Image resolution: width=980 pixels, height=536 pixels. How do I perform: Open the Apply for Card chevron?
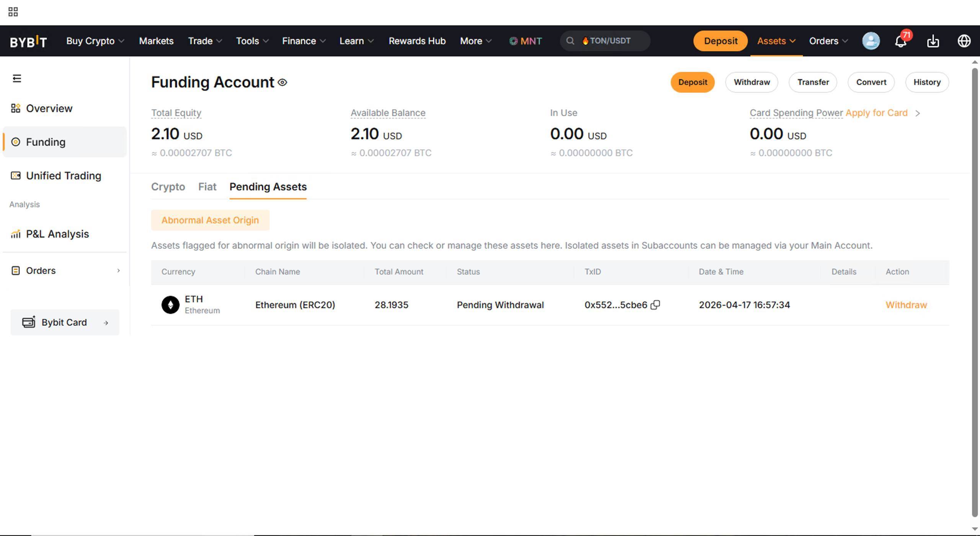(918, 113)
